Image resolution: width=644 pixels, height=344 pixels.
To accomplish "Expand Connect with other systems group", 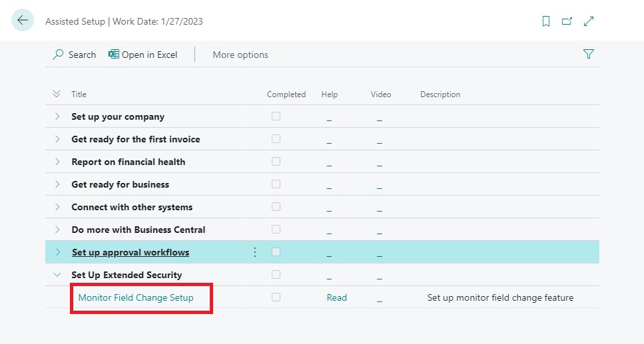I will point(57,207).
